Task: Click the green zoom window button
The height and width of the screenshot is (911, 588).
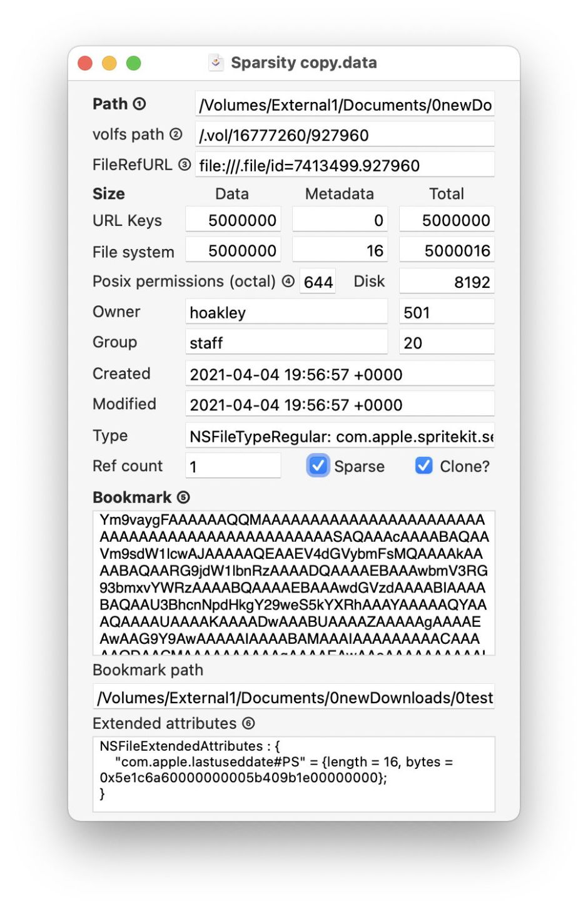Action: [134, 63]
